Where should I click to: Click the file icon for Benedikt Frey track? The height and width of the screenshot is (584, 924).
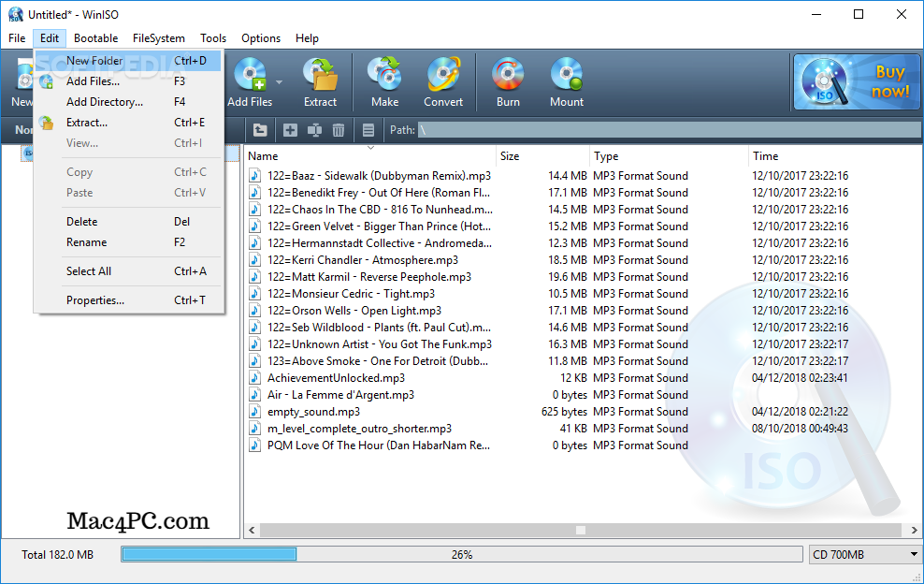point(254,192)
